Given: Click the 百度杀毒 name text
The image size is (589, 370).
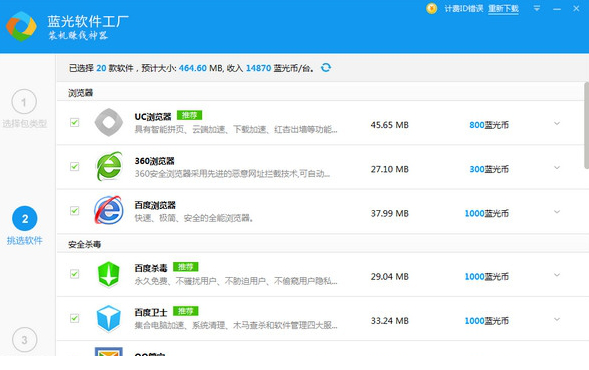Looking at the screenshot, I should (151, 268).
